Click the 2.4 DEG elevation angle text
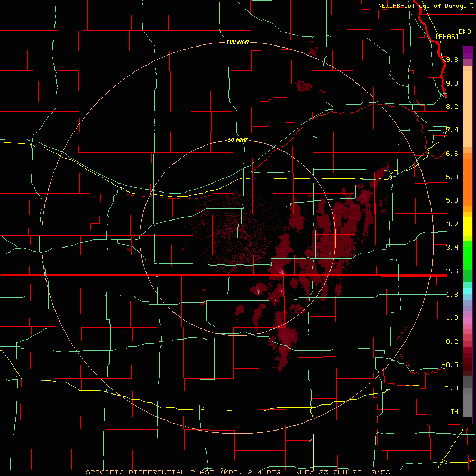476x476 pixels. pyautogui.click(x=265, y=472)
